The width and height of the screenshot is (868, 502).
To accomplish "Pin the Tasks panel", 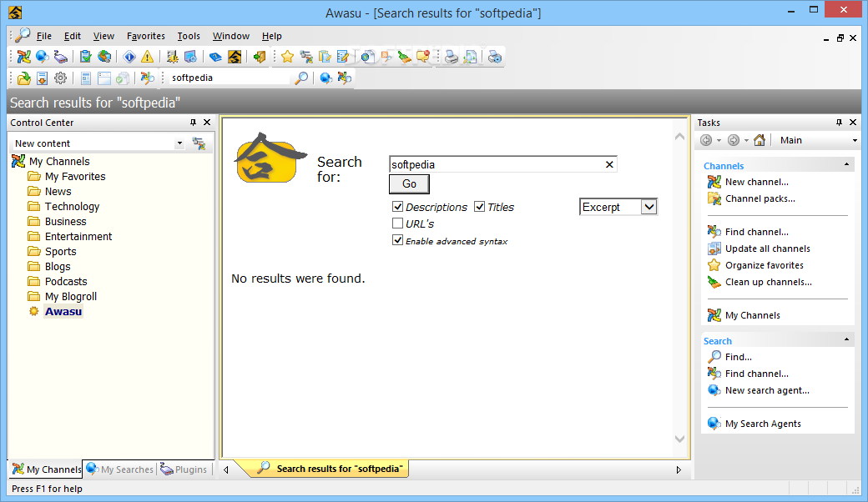I will (x=840, y=123).
